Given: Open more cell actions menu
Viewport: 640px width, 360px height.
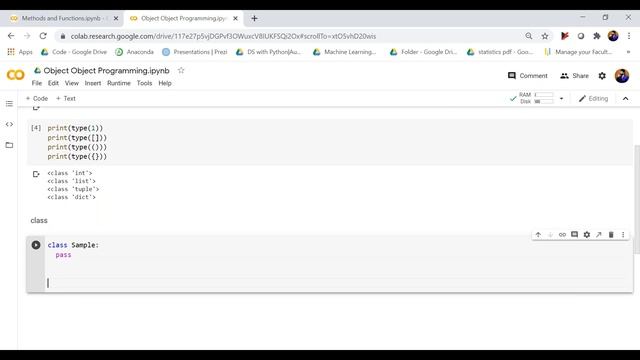Looking at the screenshot, I should click(623, 235).
